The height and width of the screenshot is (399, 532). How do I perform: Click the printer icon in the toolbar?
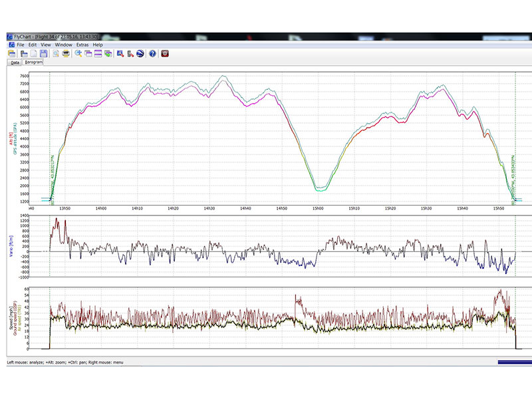pyautogui.click(x=66, y=54)
